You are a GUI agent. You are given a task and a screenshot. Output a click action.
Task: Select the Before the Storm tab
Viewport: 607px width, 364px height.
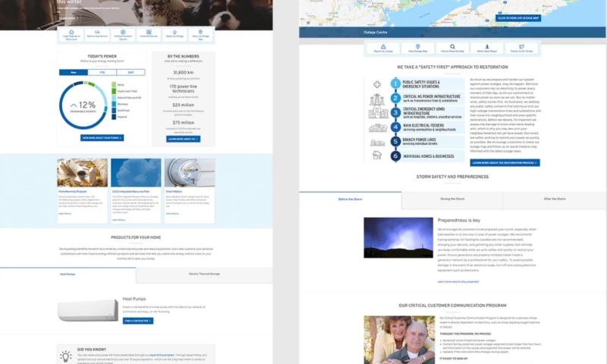[x=351, y=199]
